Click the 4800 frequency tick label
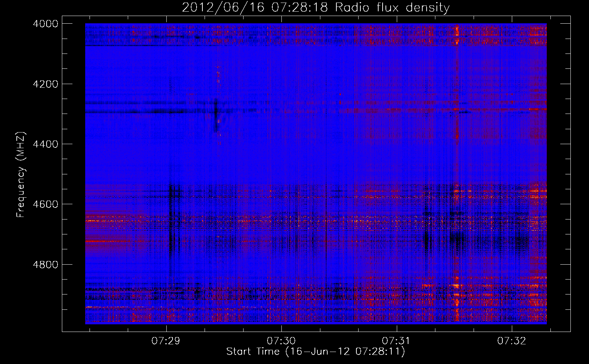This screenshot has width=589, height=364. (x=46, y=265)
